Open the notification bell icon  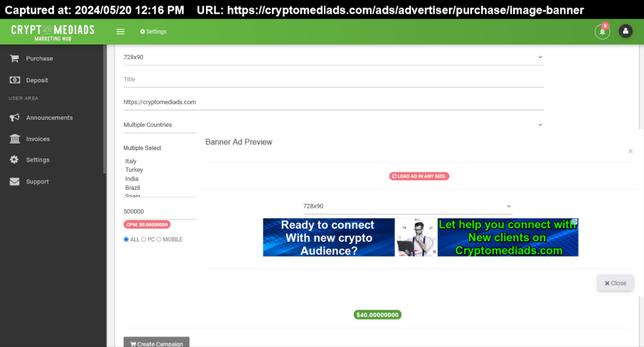click(602, 32)
